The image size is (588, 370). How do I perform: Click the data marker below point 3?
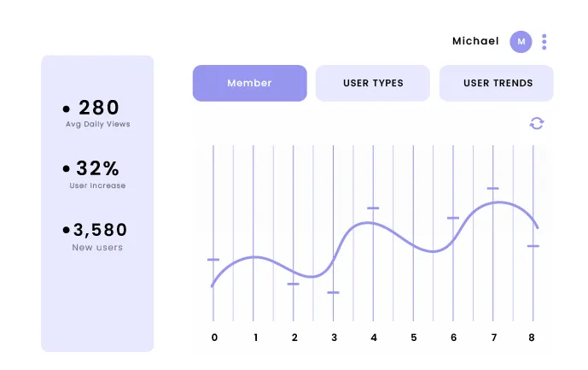pos(333,292)
